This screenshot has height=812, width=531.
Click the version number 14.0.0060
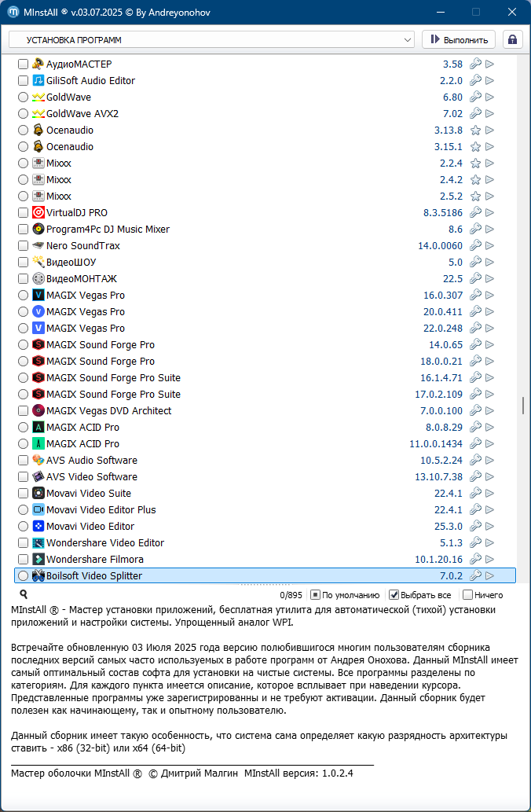coord(441,246)
